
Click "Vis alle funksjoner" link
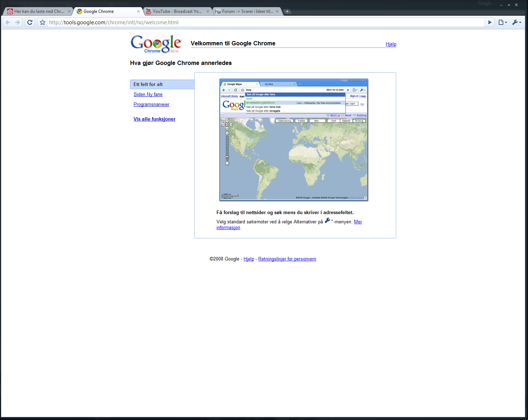[154, 119]
